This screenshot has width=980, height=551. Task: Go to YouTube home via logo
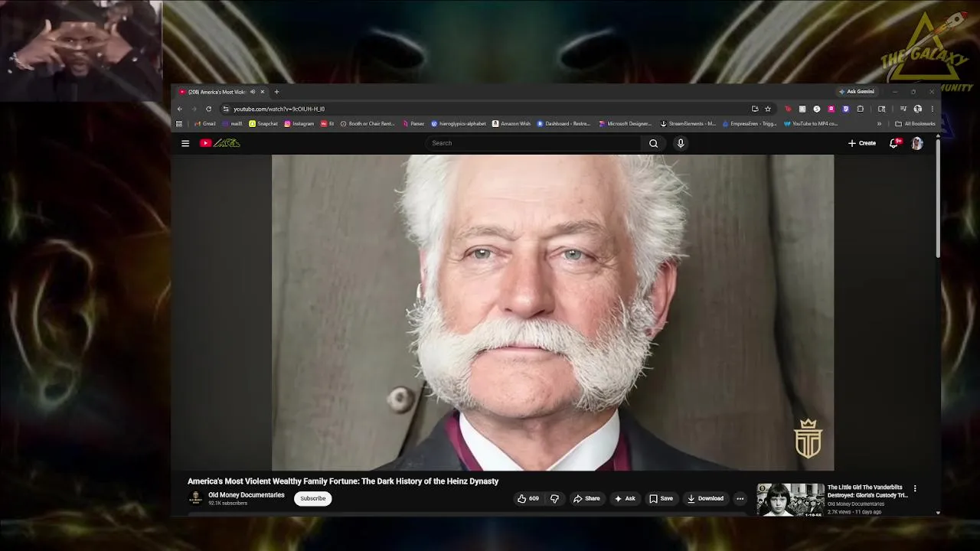tap(220, 143)
